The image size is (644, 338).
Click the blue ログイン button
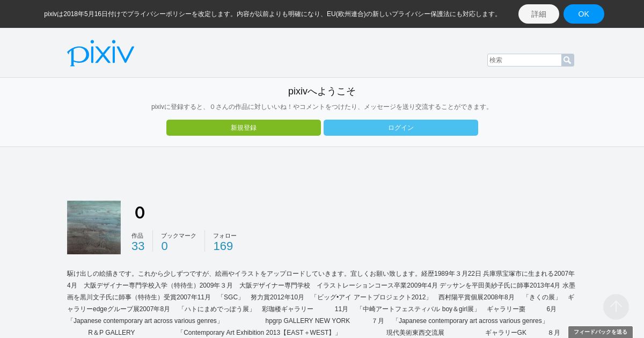(x=401, y=128)
